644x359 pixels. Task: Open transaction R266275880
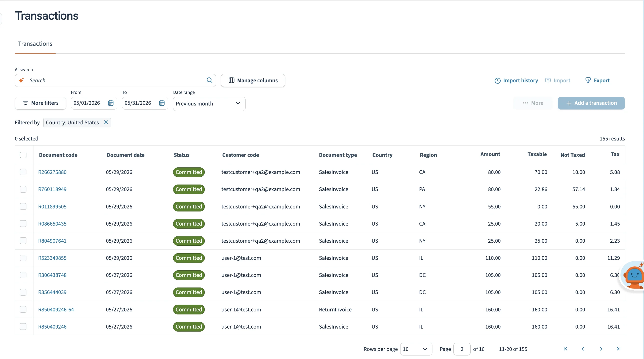(52, 172)
